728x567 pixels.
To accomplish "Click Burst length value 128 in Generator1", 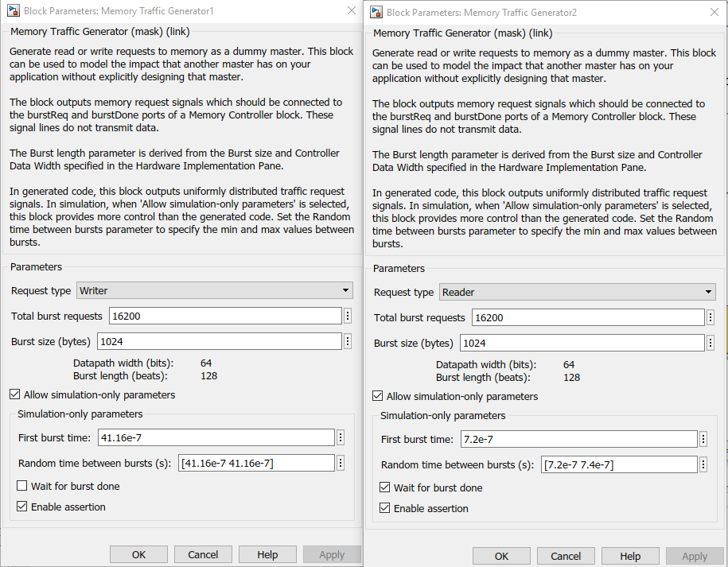I will tap(209, 376).
